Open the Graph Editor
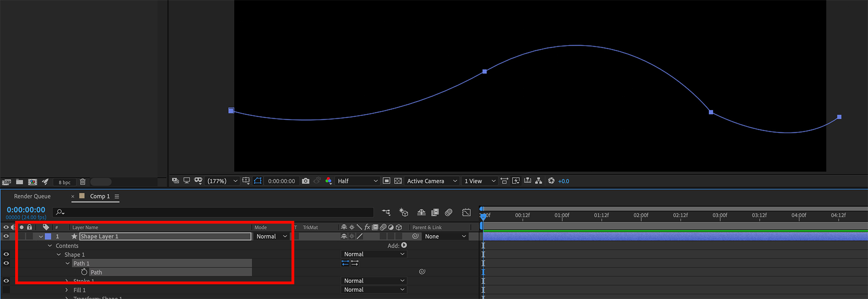 (467, 212)
